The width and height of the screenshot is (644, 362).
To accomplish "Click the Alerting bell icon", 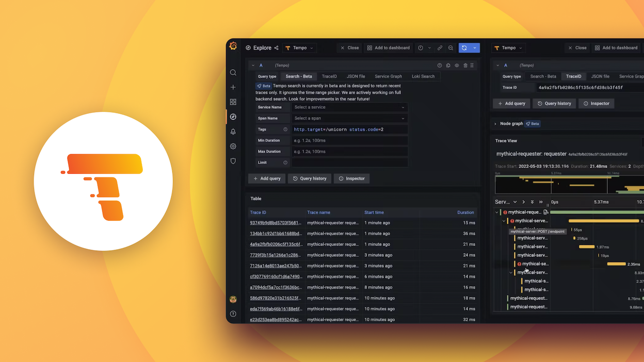I will click(x=233, y=131).
